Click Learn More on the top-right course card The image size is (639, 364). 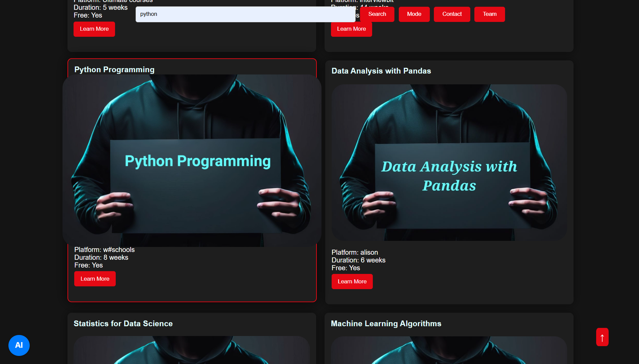coord(352,29)
